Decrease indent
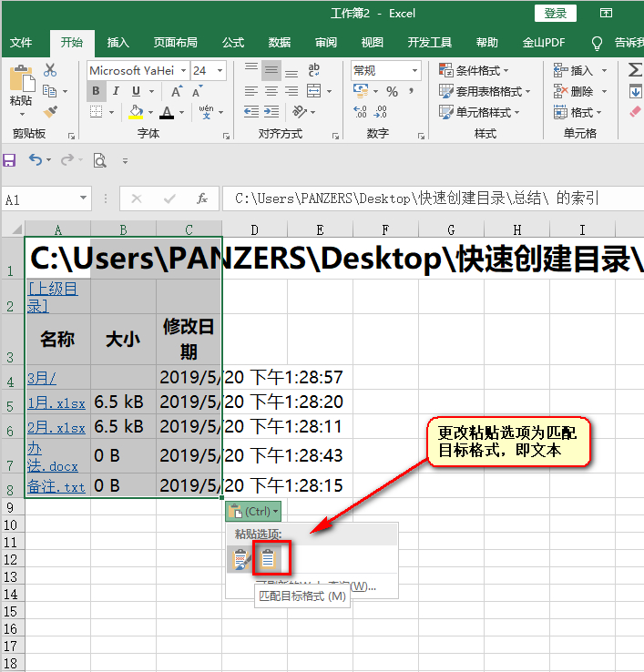Screen dimensions: 644x672 coord(251,112)
